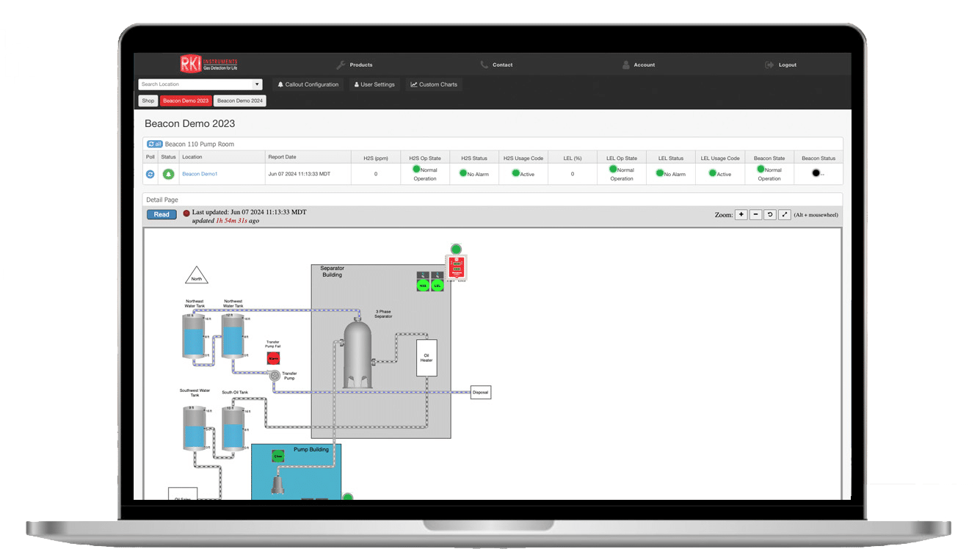Switch to the Beacon Demo 2024 tab
The width and height of the screenshot is (980, 560).
[240, 101]
